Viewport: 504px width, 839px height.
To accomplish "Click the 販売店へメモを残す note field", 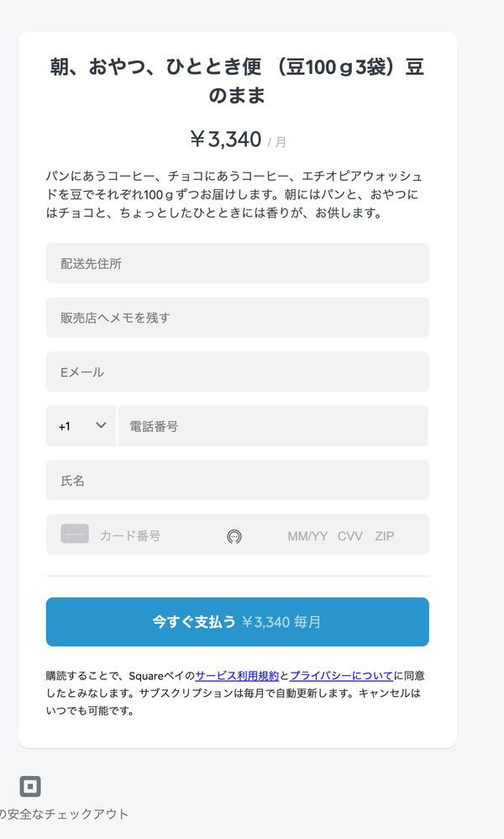I will (237, 318).
